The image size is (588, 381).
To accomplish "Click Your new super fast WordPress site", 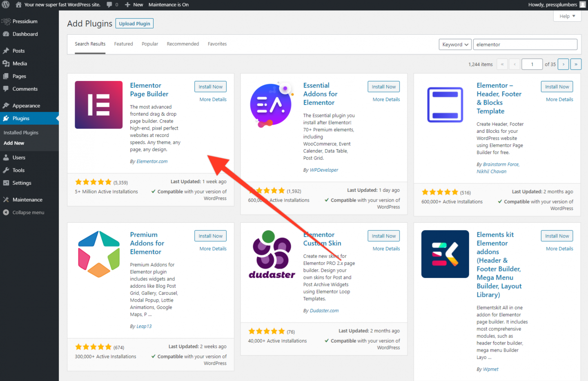I will [x=62, y=5].
